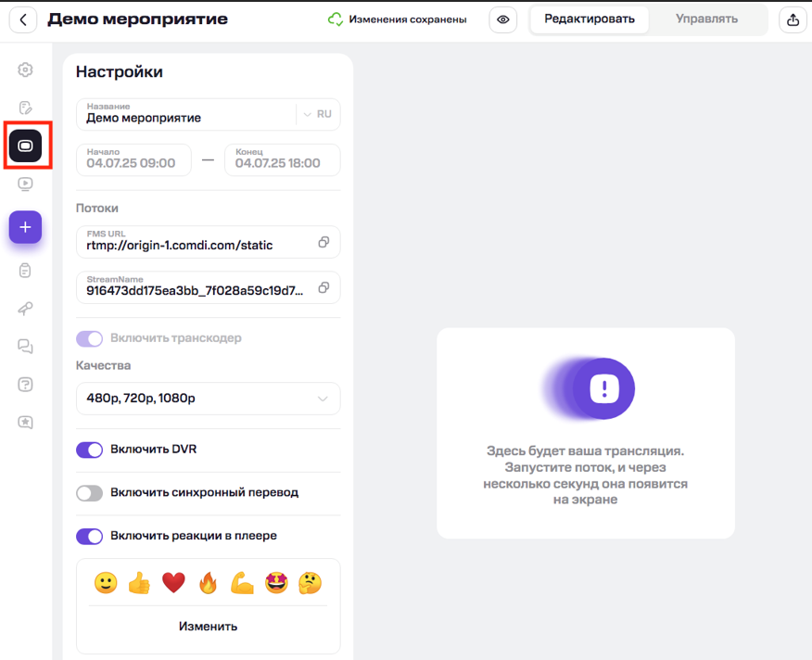The height and width of the screenshot is (660, 812).
Task: Open the clipboard icon in sidebar
Action: click(x=25, y=271)
